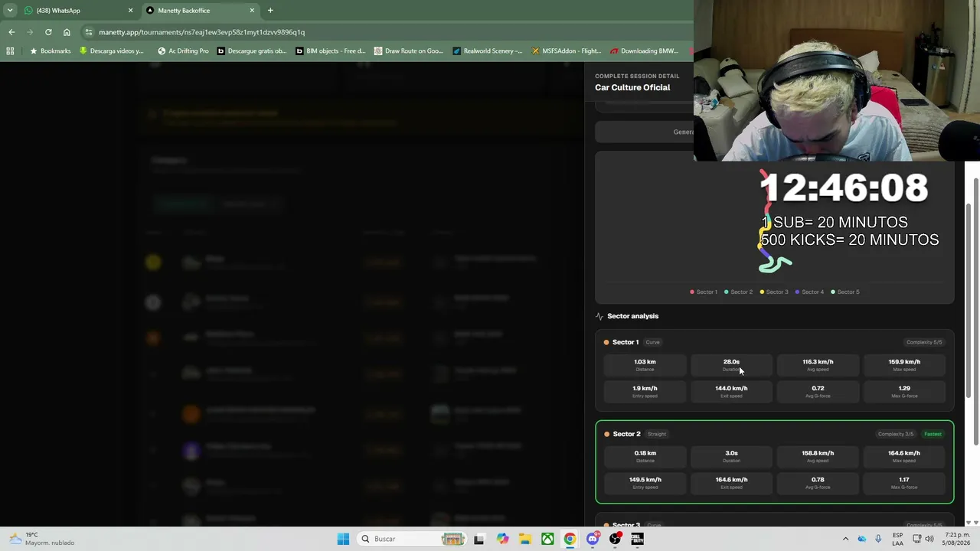Open a new browser tab
This screenshot has height=551, width=980.
click(270, 11)
